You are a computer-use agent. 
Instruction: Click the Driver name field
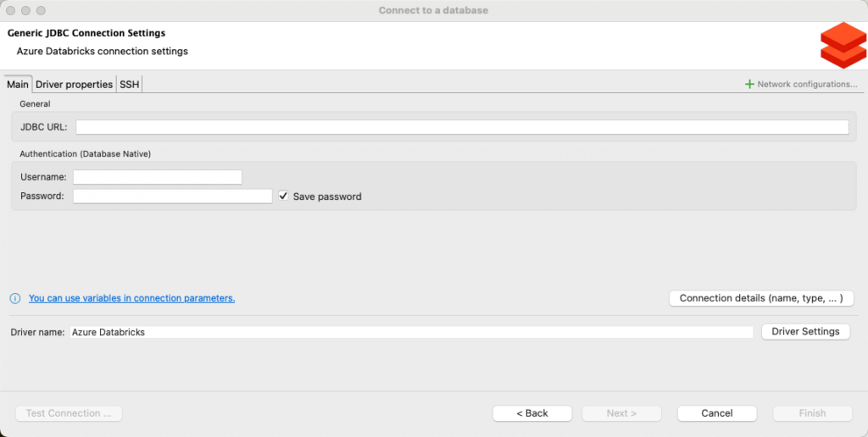[x=411, y=332]
